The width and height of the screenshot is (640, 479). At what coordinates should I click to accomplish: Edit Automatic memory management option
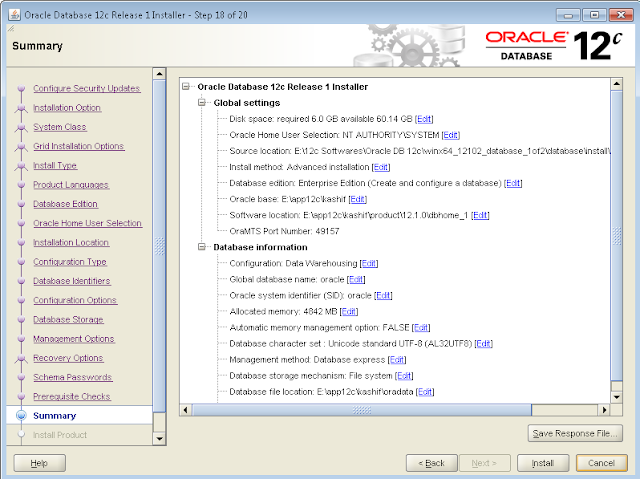[x=421, y=327]
